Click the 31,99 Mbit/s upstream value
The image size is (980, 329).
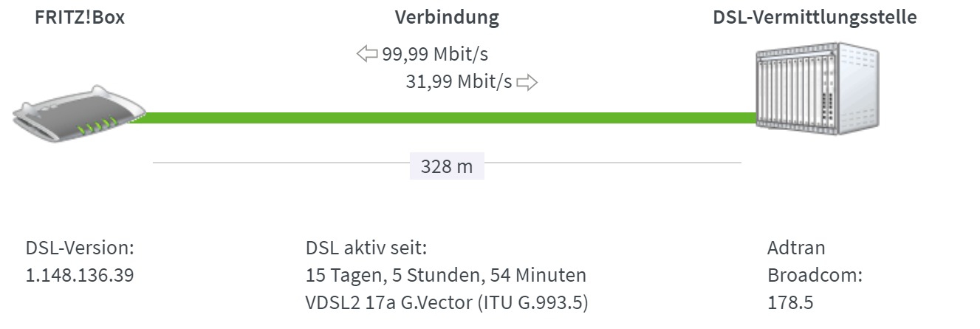point(459,82)
